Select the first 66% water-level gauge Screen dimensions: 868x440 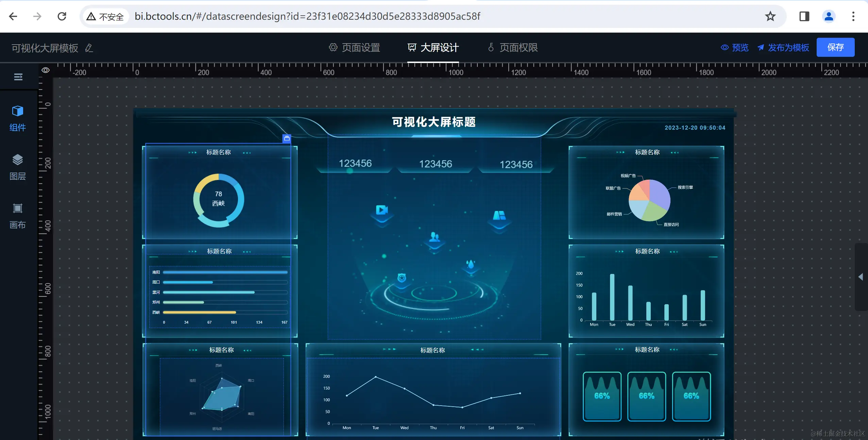(x=602, y=396)
